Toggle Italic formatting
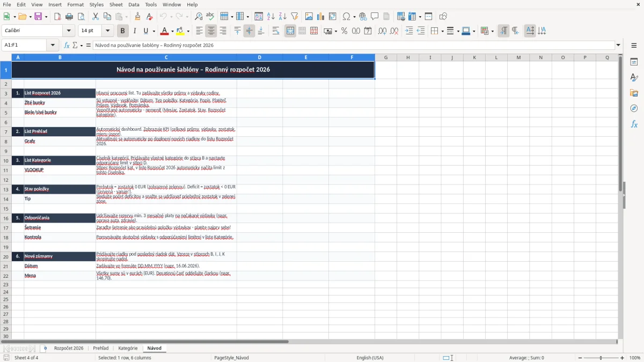Viewport: 644px width, 362px height. (135, 31)
